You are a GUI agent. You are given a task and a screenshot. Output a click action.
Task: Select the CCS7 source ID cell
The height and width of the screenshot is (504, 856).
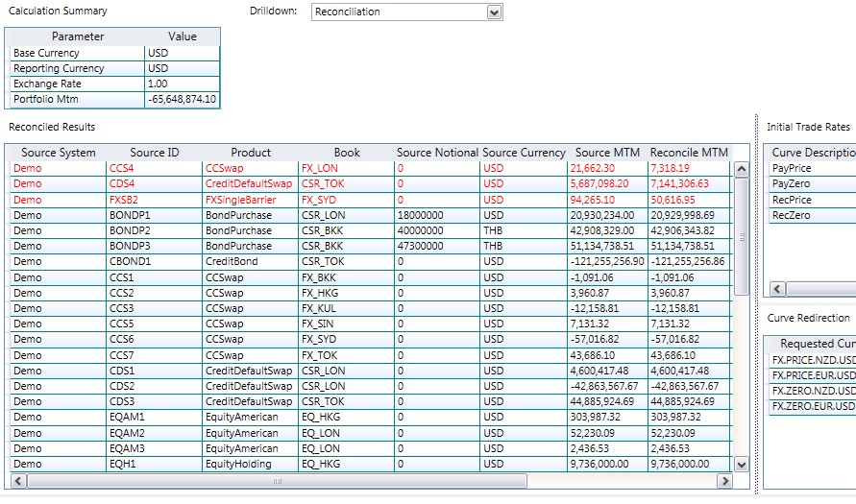[x=154, y=355]
